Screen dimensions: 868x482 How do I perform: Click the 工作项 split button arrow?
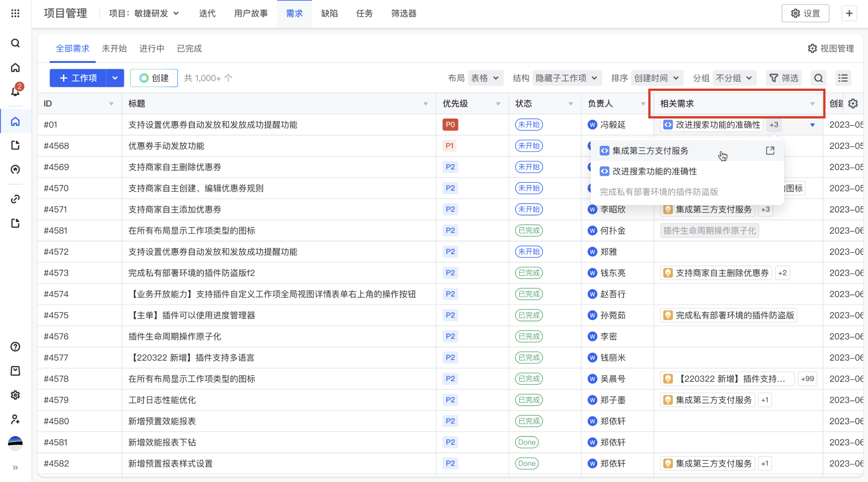coord(115,78)
